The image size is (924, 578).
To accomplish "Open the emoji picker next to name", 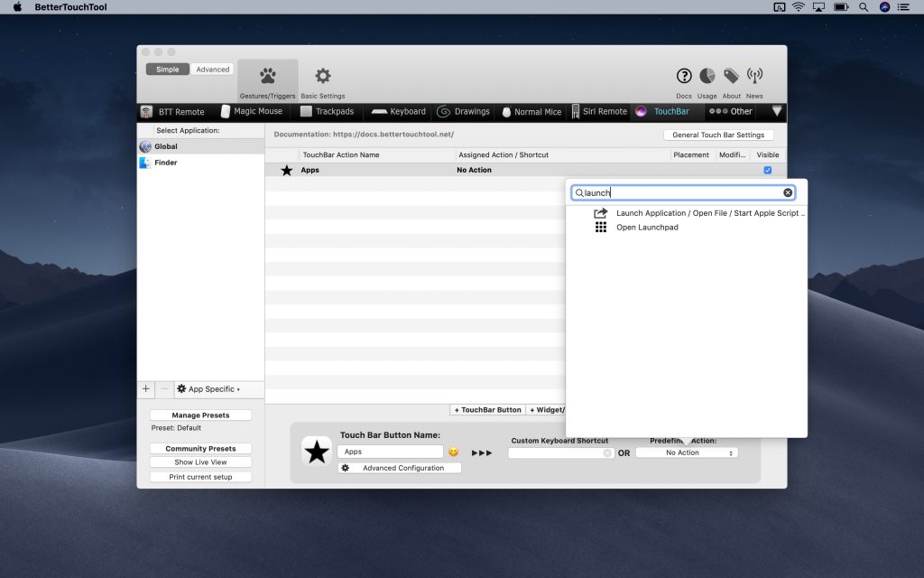I will pyautogui.click(x=453, y=452).
